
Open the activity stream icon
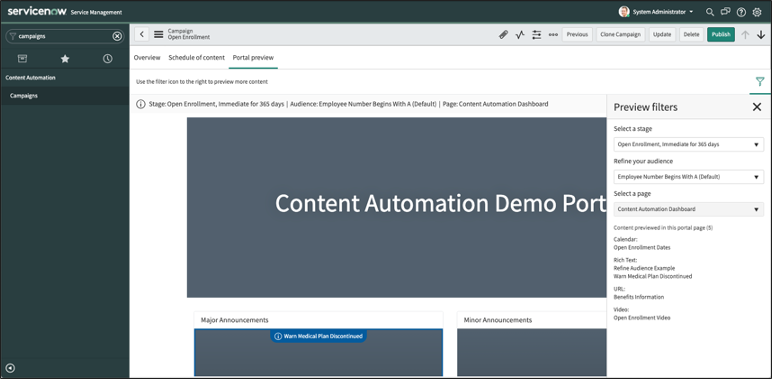(520, 34)
